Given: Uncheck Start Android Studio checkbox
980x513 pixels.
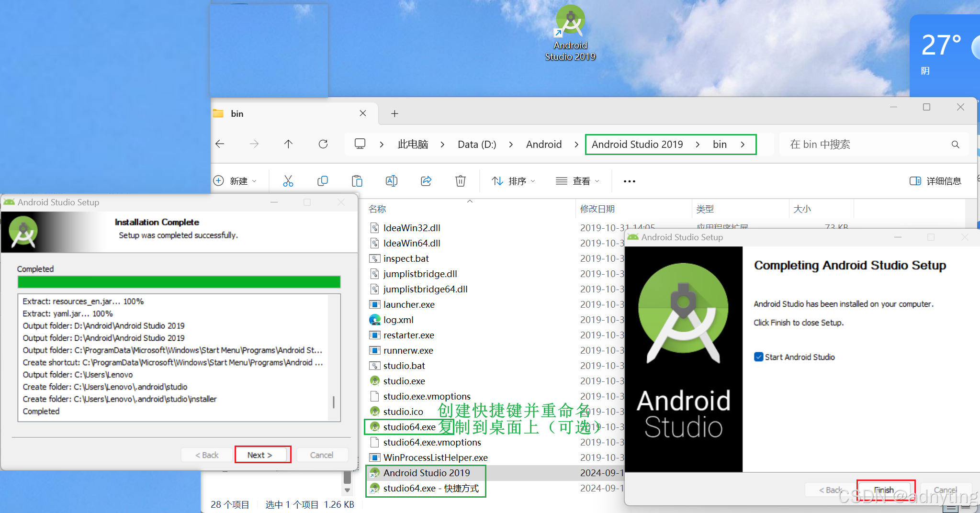Looking at the screenshot, I should [x=759, y=357].
